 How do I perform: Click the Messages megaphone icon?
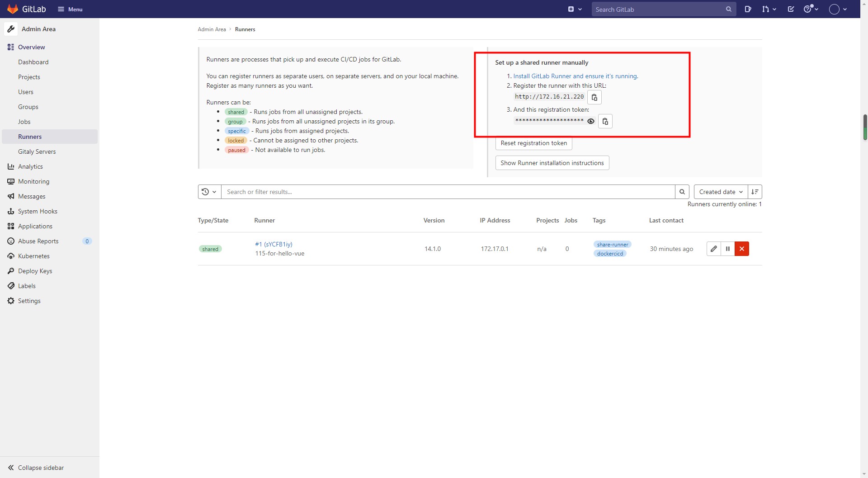(x=11, y=196)
